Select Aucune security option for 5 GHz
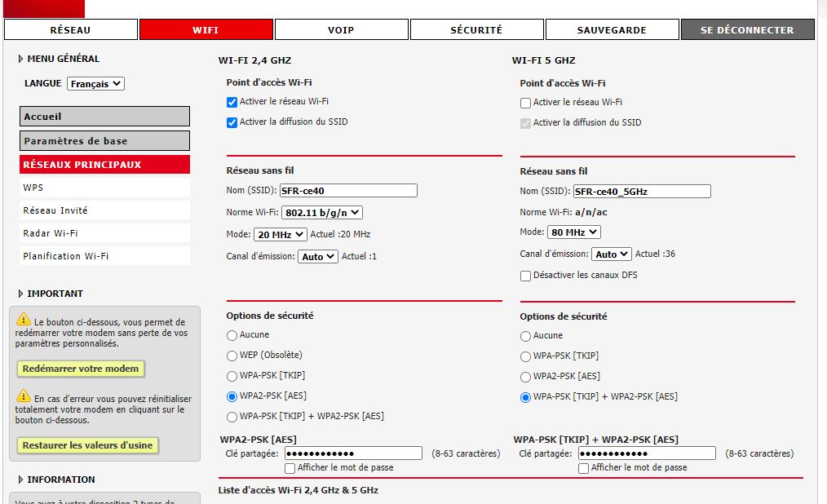Screen dimensions: 827x504 tap(525, 336)
